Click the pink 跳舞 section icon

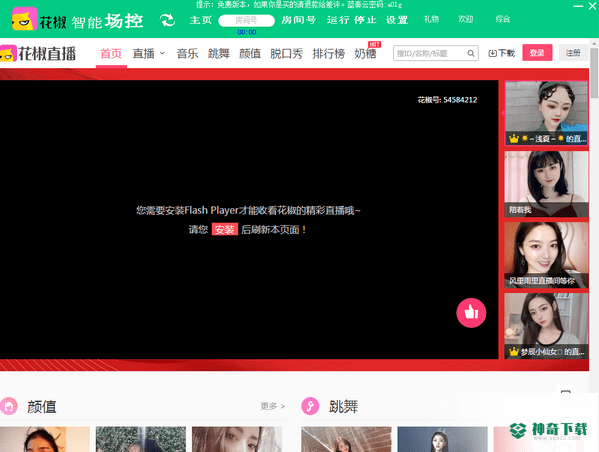310,406
